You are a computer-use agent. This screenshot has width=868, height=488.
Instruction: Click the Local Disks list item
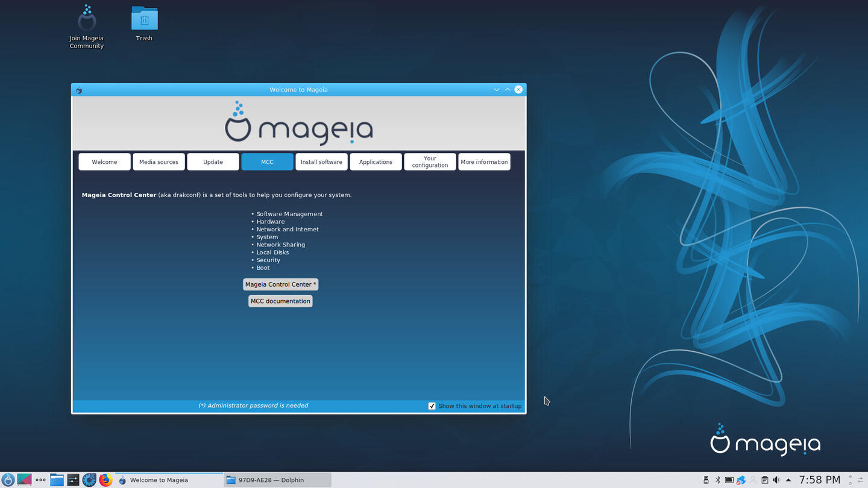[x=272, y=252]
